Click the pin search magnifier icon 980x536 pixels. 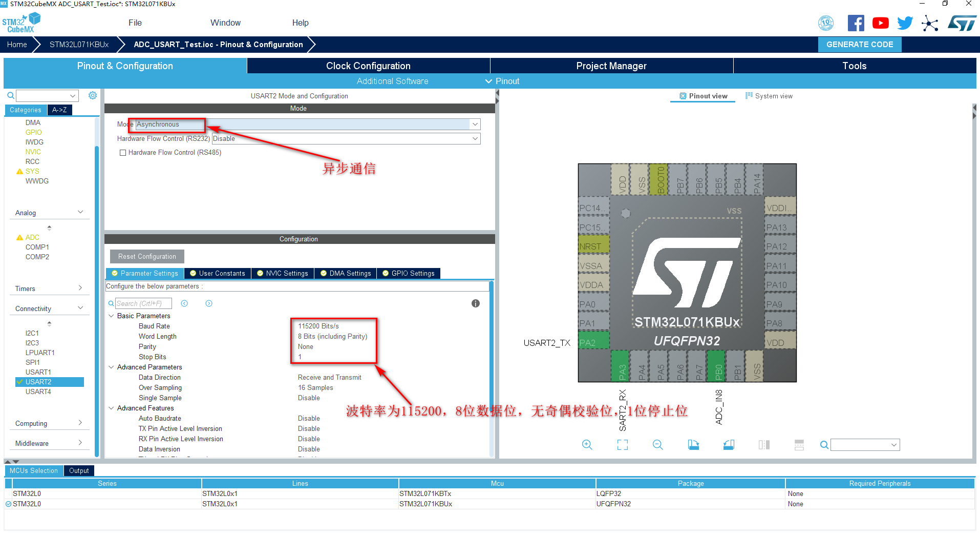tap(824, 445)
